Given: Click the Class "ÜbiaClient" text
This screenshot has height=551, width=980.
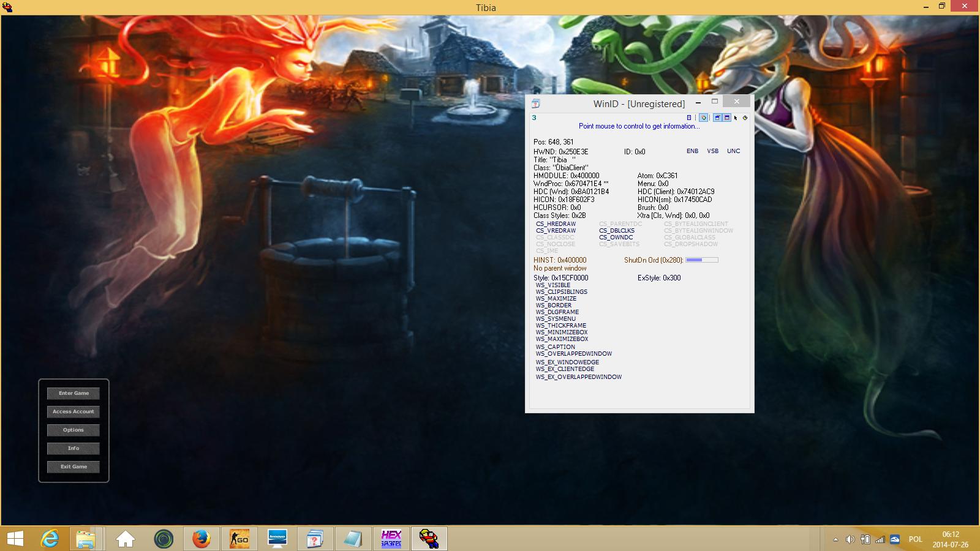Looking at the screenshot, I should point(561,168).
